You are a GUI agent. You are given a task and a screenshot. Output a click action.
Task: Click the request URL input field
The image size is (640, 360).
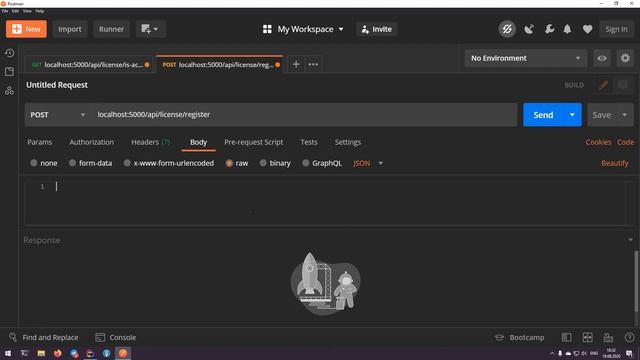(x=305, y=115)
